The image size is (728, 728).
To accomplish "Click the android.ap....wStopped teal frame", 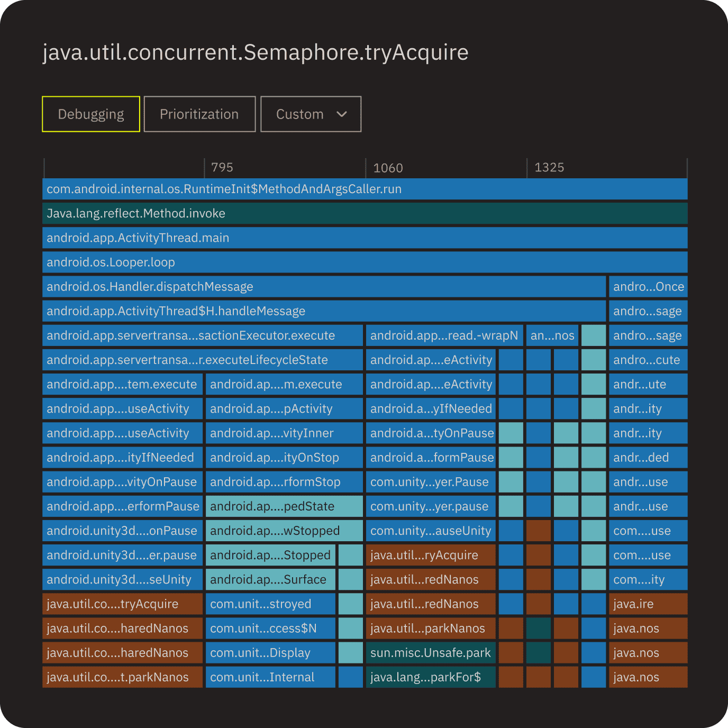I will pyautogui.click(x=284, y=531).
